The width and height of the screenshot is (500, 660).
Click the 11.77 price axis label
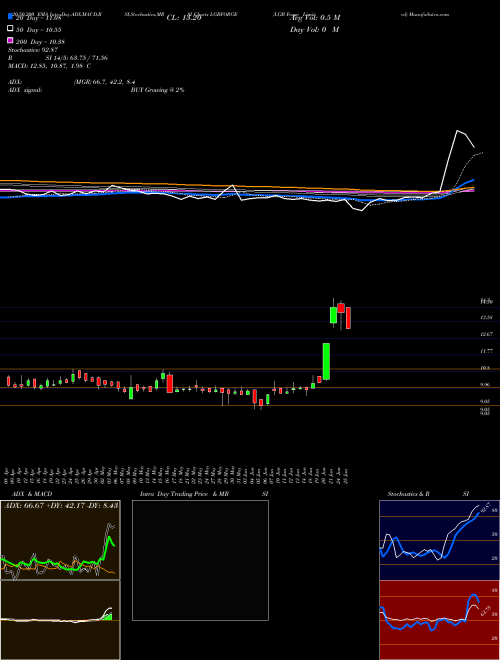487,351
